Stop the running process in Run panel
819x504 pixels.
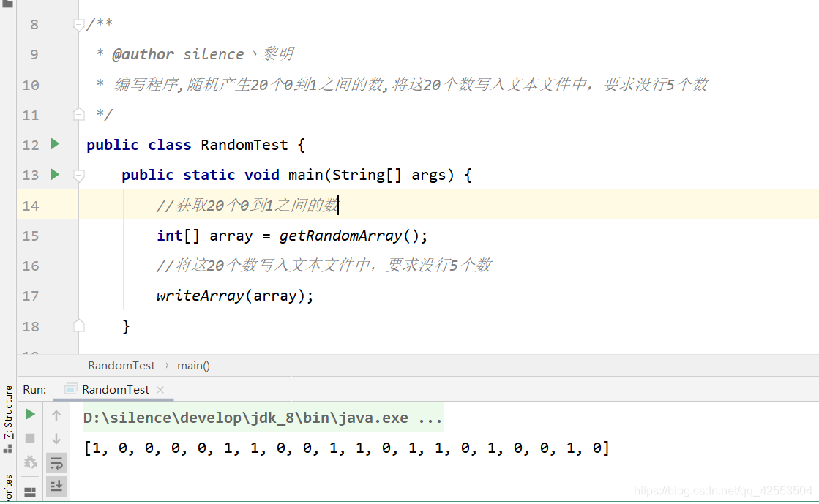(30, 438)
